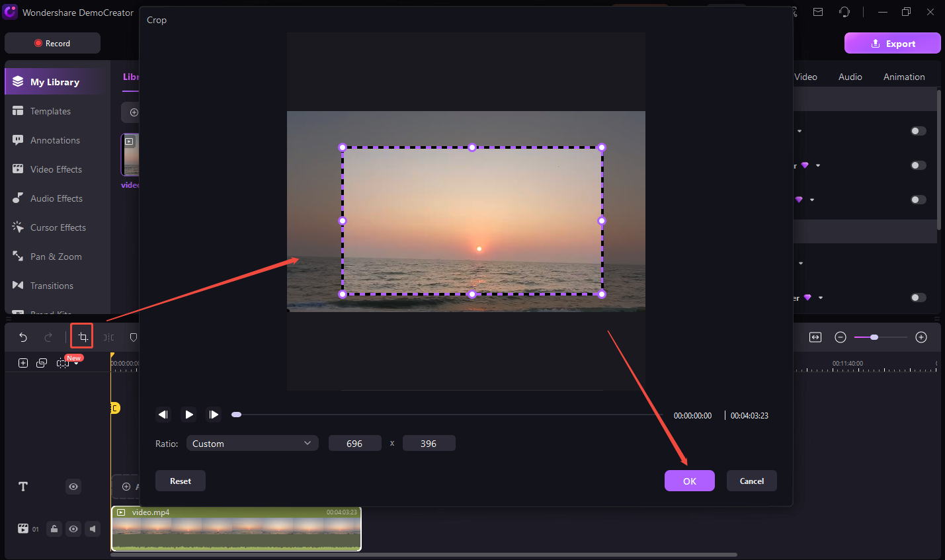This screenshot has height=560, width=945.
Task: Switch to the Audio properties tab
Action: [850, 77]
